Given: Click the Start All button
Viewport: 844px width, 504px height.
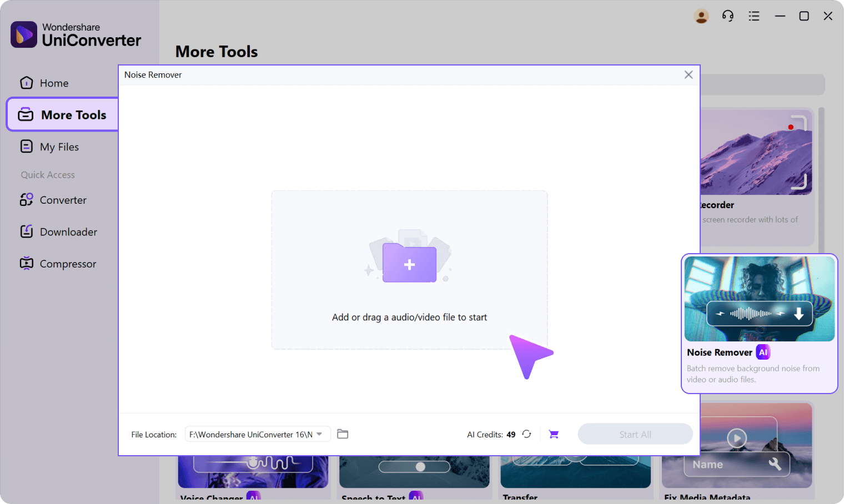Looking at the screenshot, I should (x=635, y=434).
